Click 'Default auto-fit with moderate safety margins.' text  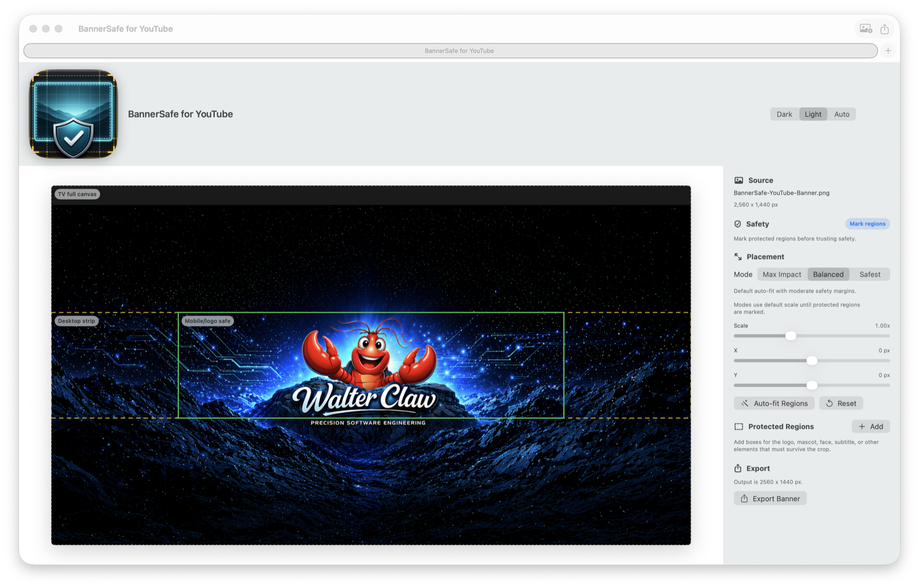794,291
